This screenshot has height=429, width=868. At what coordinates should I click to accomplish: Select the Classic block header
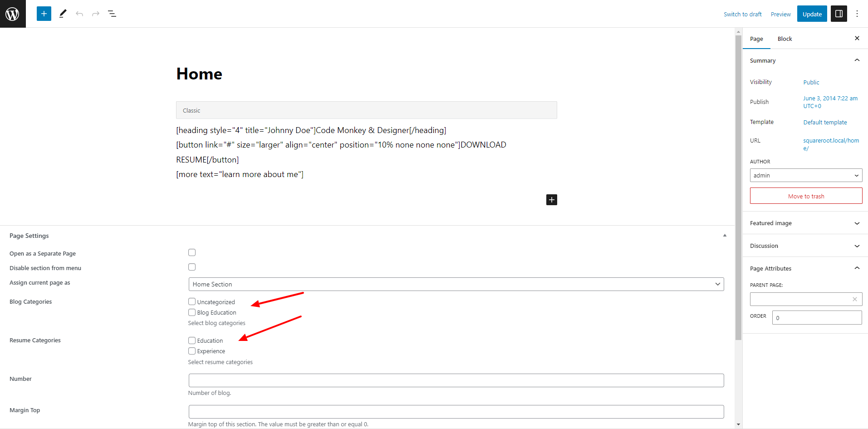coord(367,110)
